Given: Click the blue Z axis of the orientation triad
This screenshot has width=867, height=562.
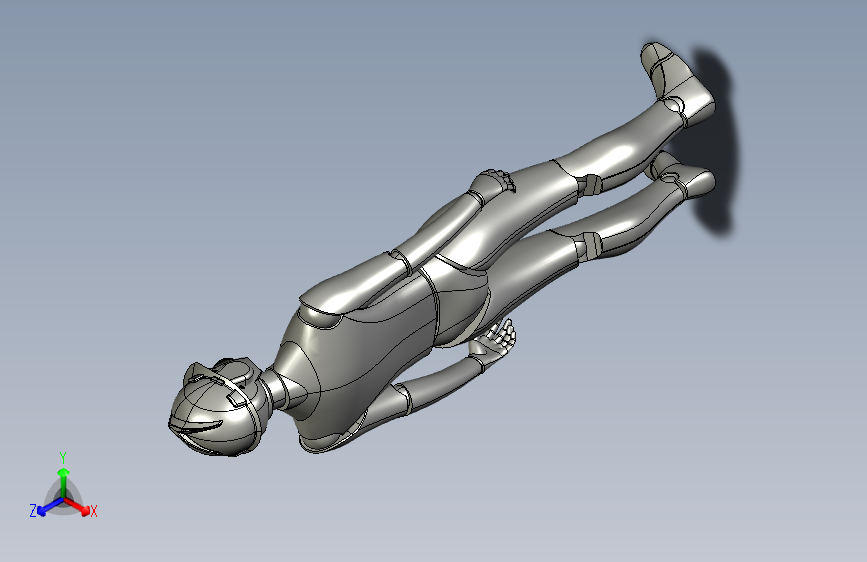Looking at the screenshot, I should coord(49,506).
